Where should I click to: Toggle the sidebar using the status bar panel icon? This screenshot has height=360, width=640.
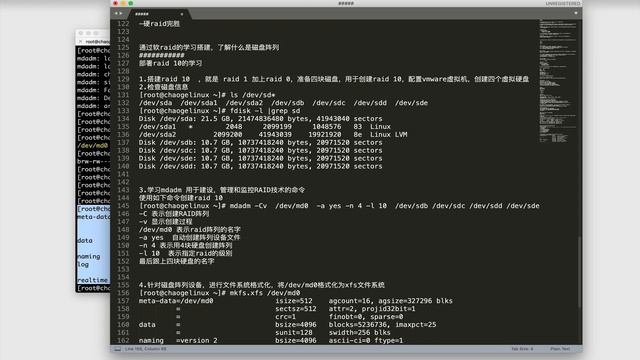pyautogui.click(x=118, y=349)
